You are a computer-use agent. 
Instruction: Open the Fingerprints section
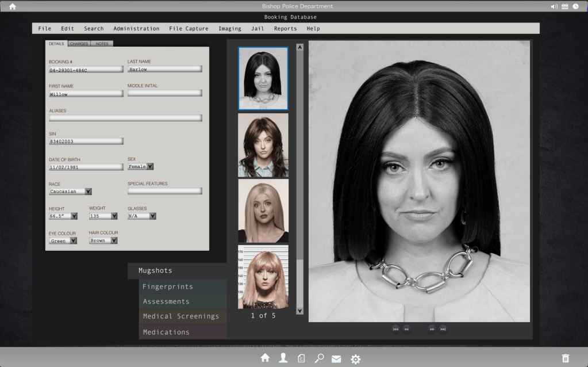pos(168,286)
